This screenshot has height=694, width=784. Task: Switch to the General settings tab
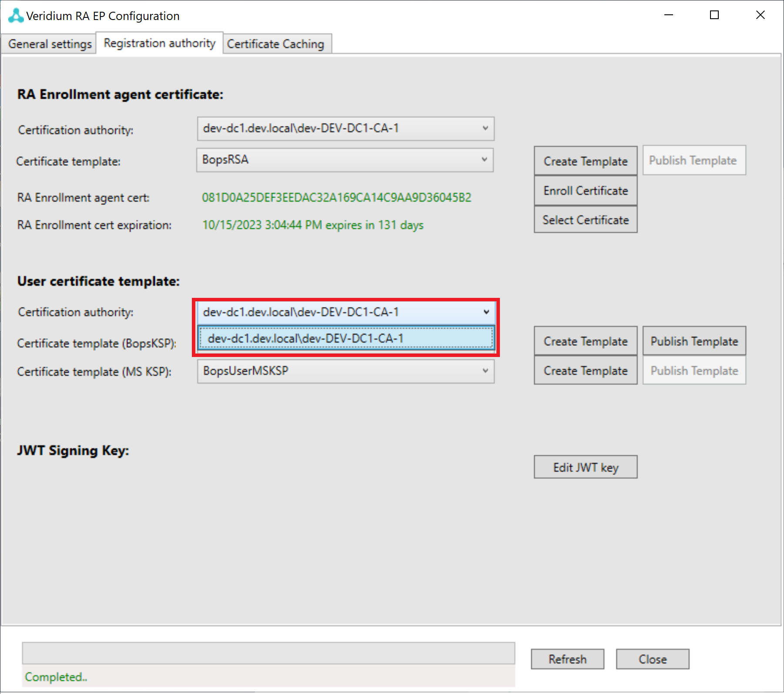[50, 44]
